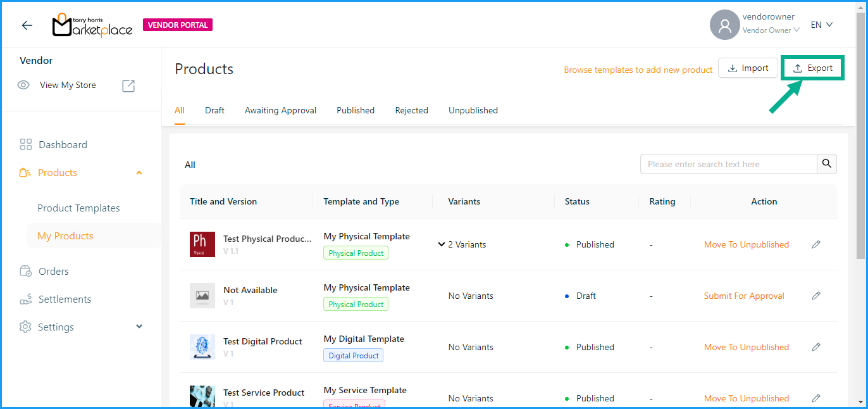This screenshot has width=868, height=409.
Task: Expand the Settings sidebar menu
Action: pos(139,327)
